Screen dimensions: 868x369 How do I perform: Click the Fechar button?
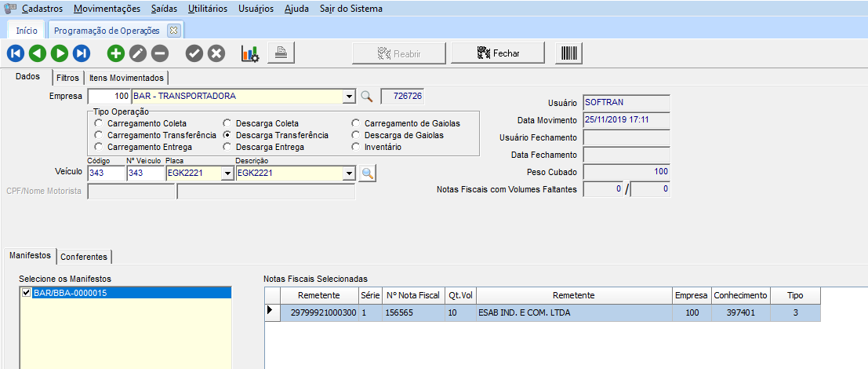point(498,53)
